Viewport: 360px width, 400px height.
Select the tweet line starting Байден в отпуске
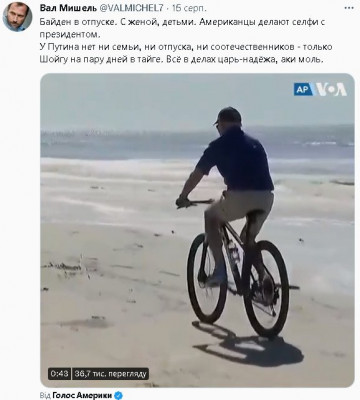point(182,22)
